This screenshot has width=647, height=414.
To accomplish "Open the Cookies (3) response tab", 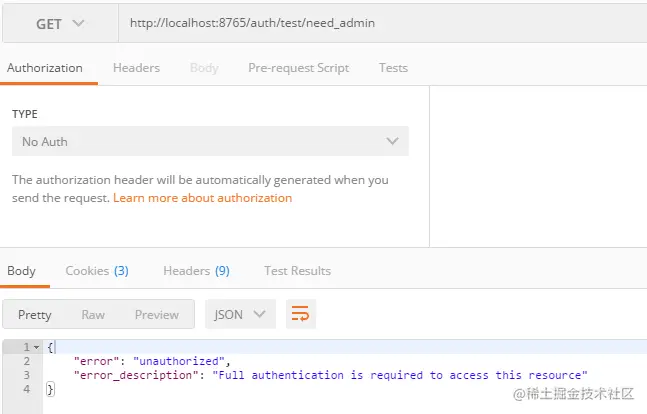I will [x=97, y=271].
